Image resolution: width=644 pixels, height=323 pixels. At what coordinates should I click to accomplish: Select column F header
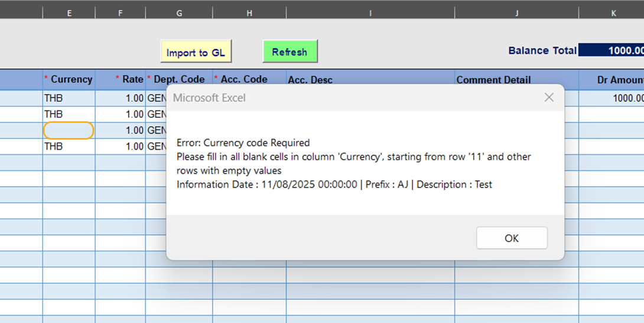[121, 12]
